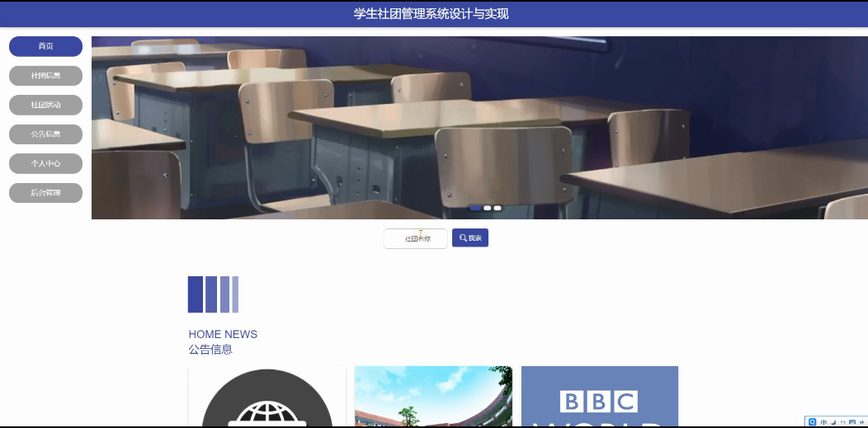Select 社团活动 from the side menu

[x=45, y=105]
